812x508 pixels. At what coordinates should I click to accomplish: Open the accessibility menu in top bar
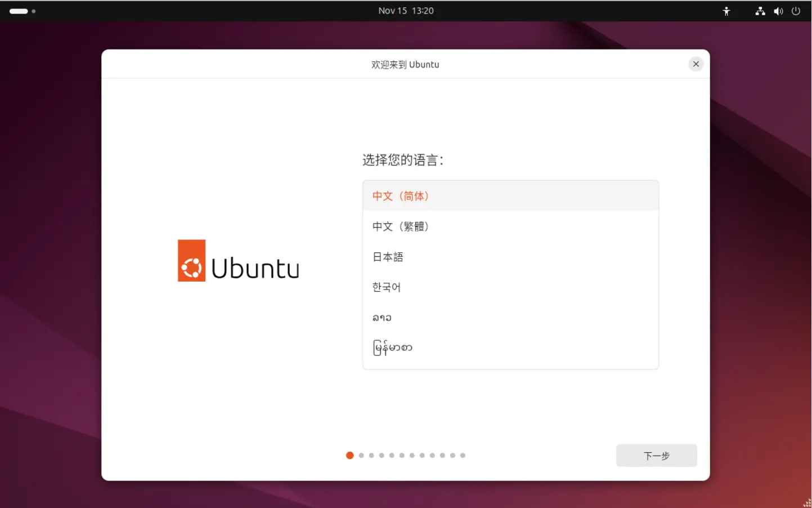click(x=726, y=11)
